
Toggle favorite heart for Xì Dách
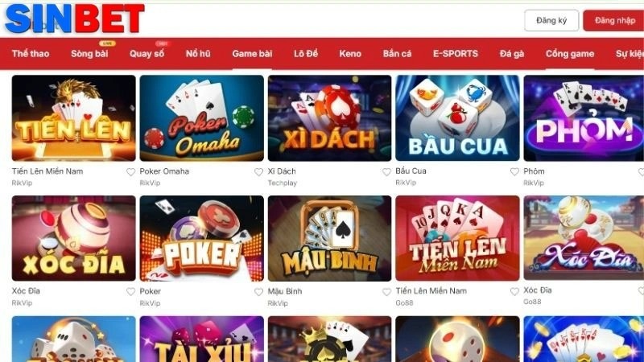point(386,172)
